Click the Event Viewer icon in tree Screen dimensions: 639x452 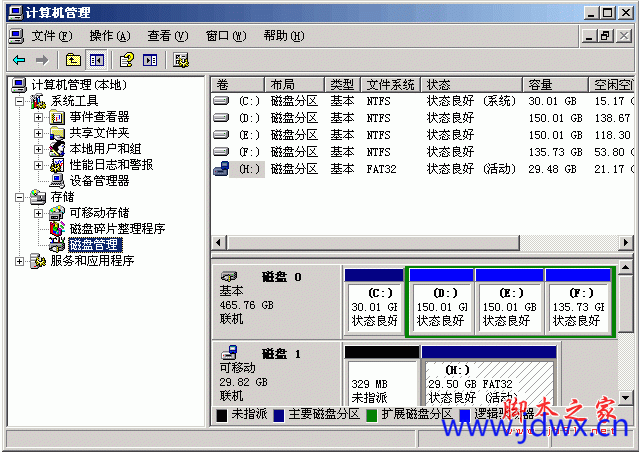click(57, 117)
